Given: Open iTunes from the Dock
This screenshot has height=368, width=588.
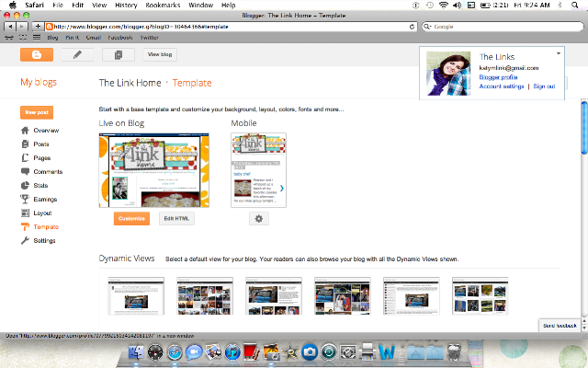Looking at the screenshot, I should [232, 352].
